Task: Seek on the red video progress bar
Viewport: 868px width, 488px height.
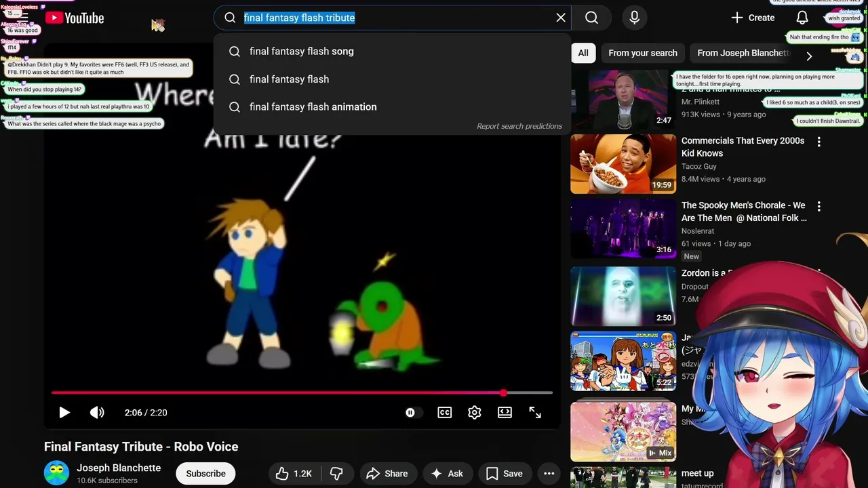Action: [x=302, y=392]
